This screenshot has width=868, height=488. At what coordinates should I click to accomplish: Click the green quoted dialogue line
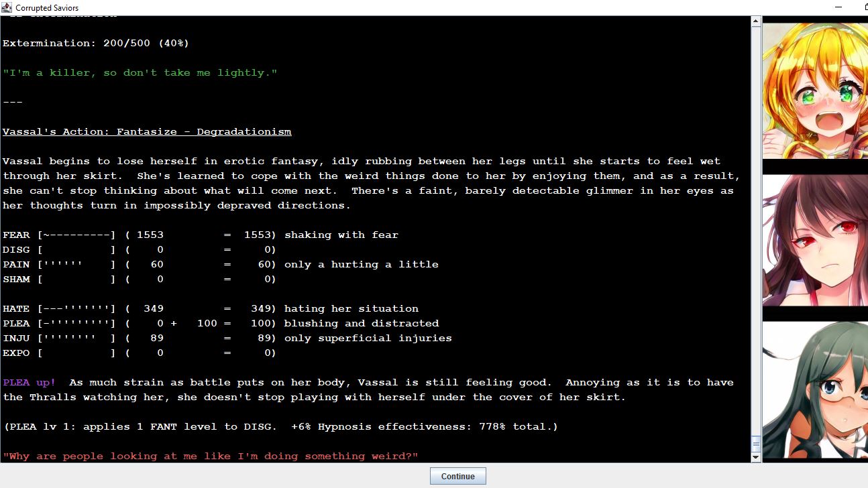(x=140, y=73)
